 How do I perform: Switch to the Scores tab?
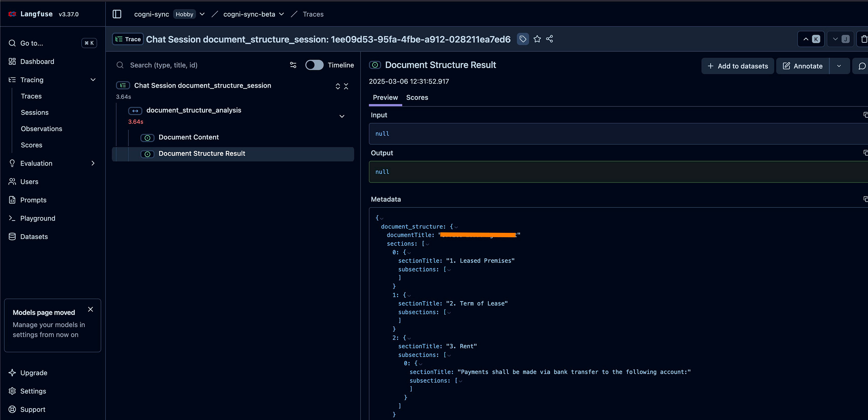pos(417,97)
